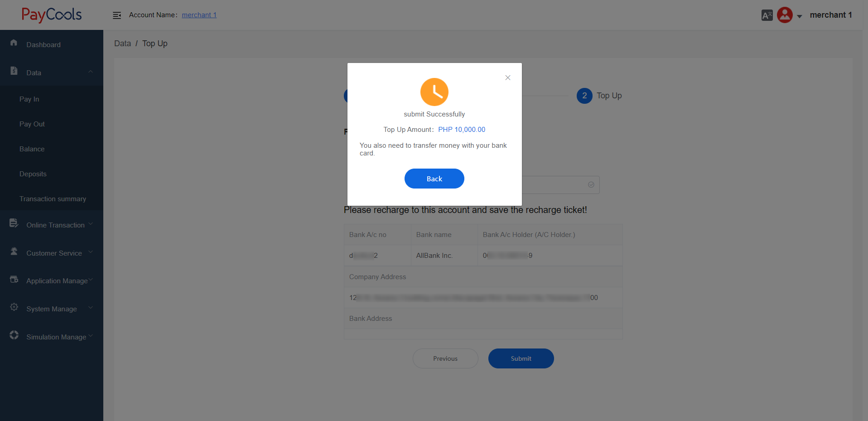Open the user account dropdown arrow
The height and width of the screenshot is (421, 868).
tap(800, 16)
